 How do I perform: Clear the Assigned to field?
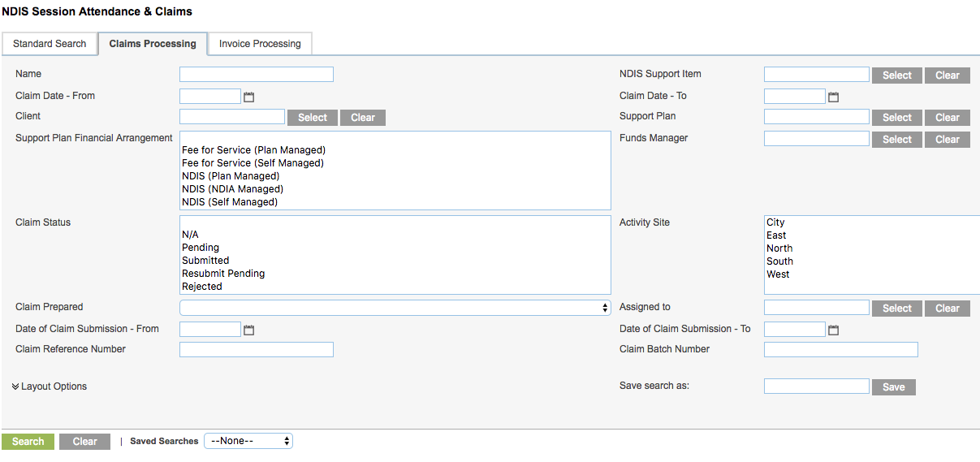(x=948, y=309)
